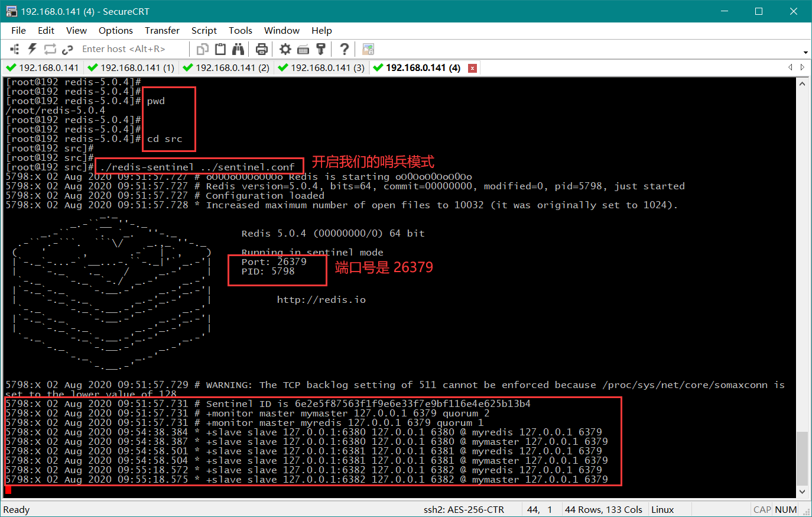
Task: Open the Session Manager icon
Action: pos(15,49)
